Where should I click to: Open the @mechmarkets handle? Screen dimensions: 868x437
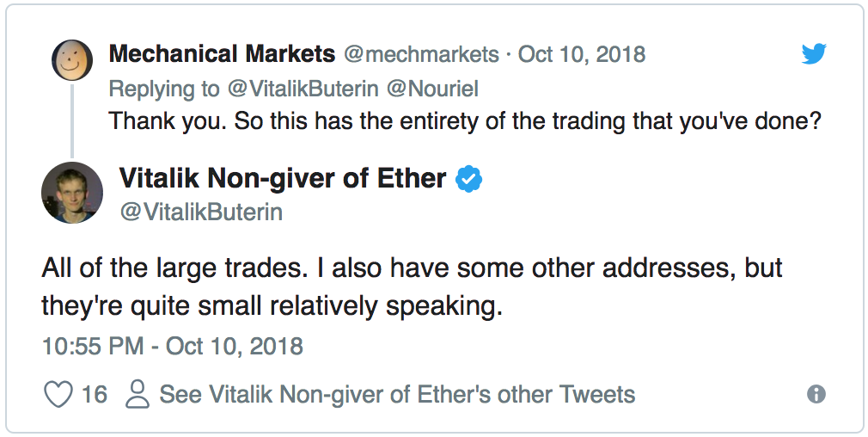pos(421,54)
